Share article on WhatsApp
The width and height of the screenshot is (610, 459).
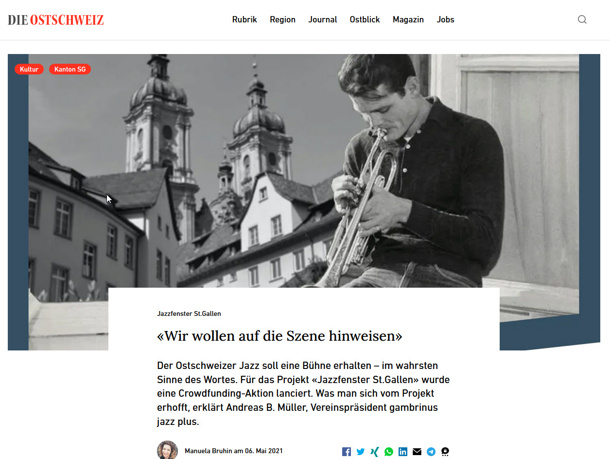389,452
